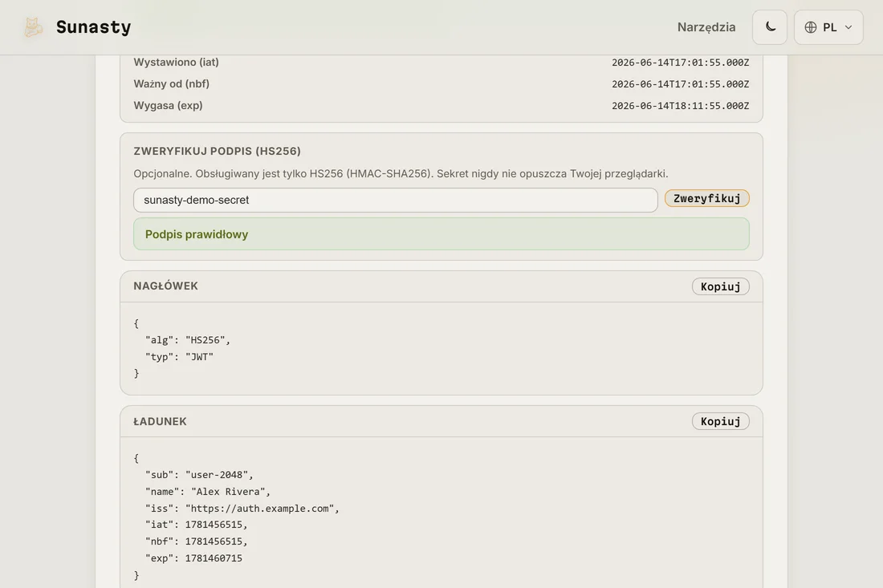Click the "sub": "user-2048" payload line
Image resolution: width=883 pixels, height=588 pixels.
[x=199, y=475]
